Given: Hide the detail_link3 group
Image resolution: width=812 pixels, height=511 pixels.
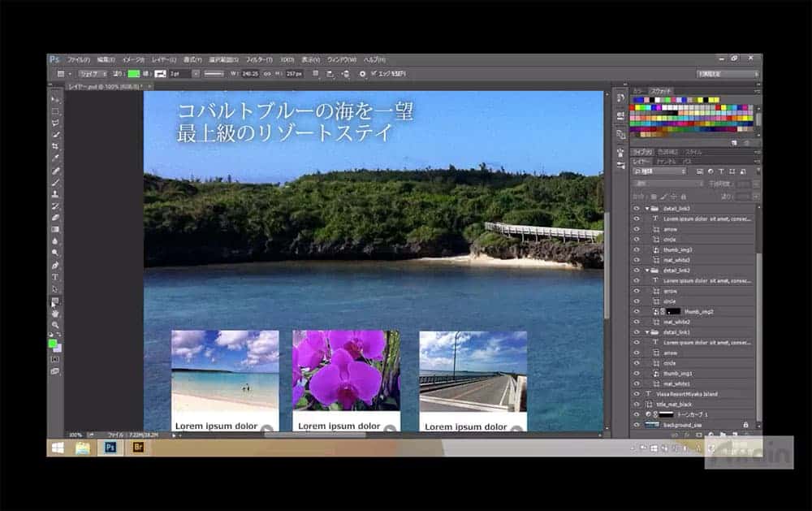Looking at the screenshot, I should pyautogui.click(x=637, y=208).
